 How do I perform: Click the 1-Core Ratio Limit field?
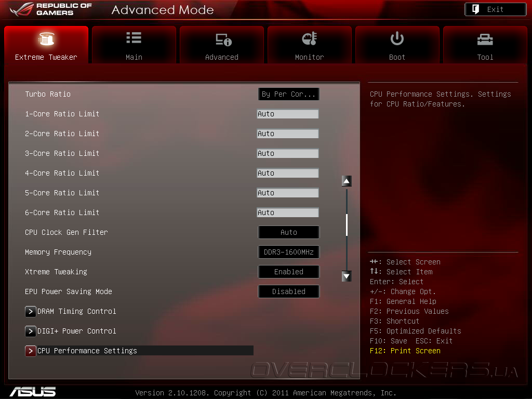point(288,114)
